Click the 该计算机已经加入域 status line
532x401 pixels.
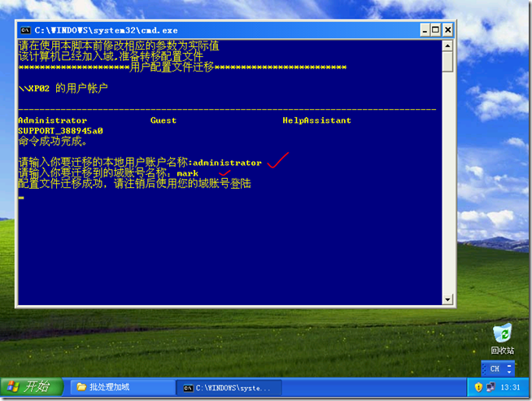(111, 56)
